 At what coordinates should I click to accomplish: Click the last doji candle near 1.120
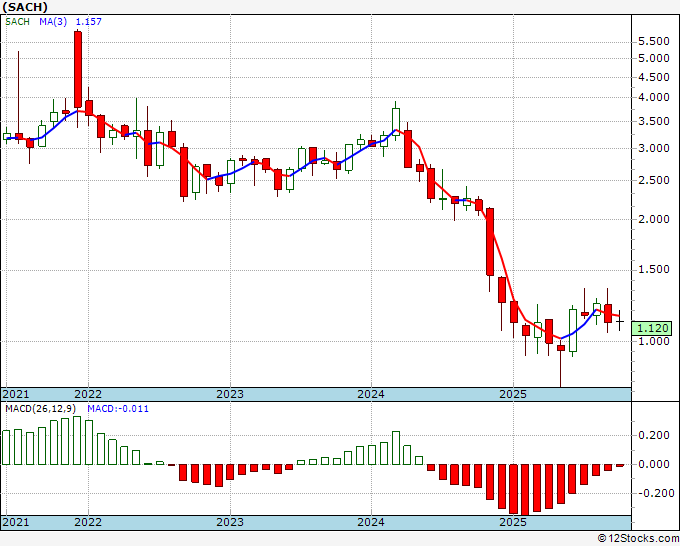pos(619,321)
